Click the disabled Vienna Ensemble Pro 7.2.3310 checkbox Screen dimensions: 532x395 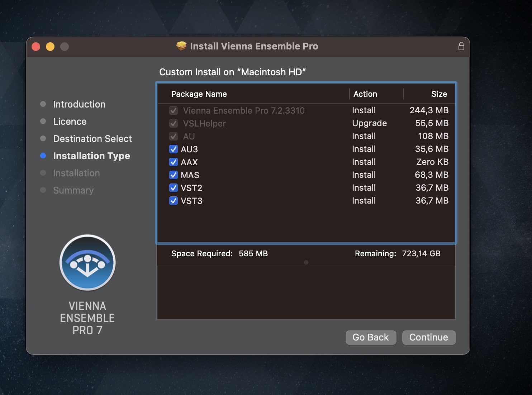click(x=174, y=110)
